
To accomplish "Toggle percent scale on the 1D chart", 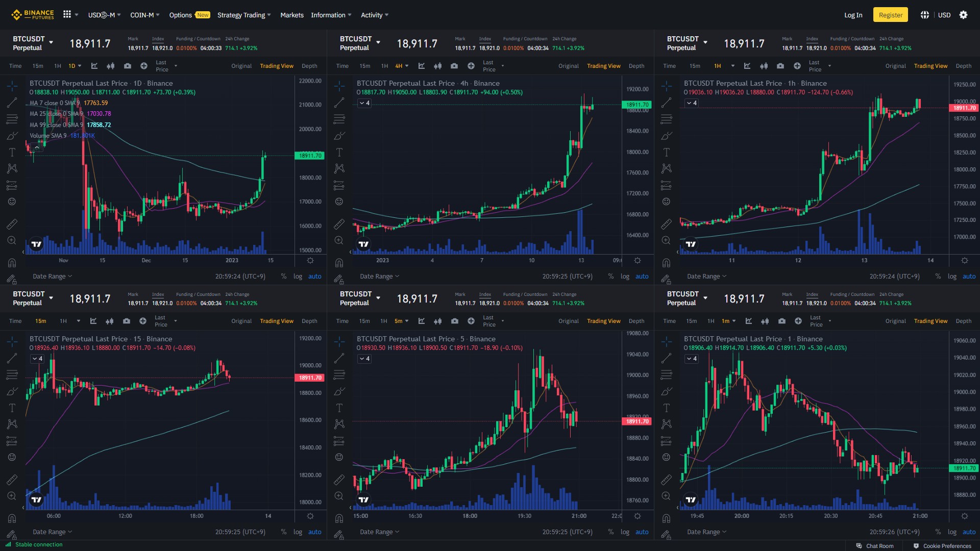I will (x=283, y=276).
